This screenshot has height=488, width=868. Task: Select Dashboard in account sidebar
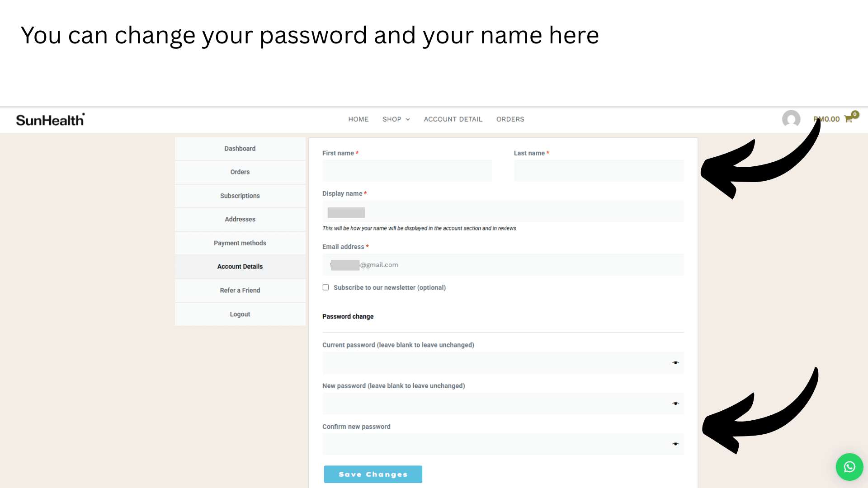pos(240,149)
